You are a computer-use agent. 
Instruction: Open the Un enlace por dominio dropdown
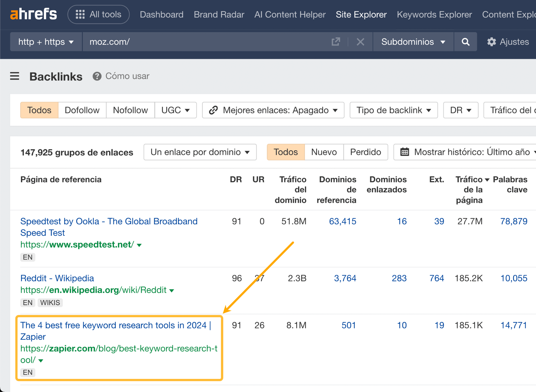tap(200, 152)
